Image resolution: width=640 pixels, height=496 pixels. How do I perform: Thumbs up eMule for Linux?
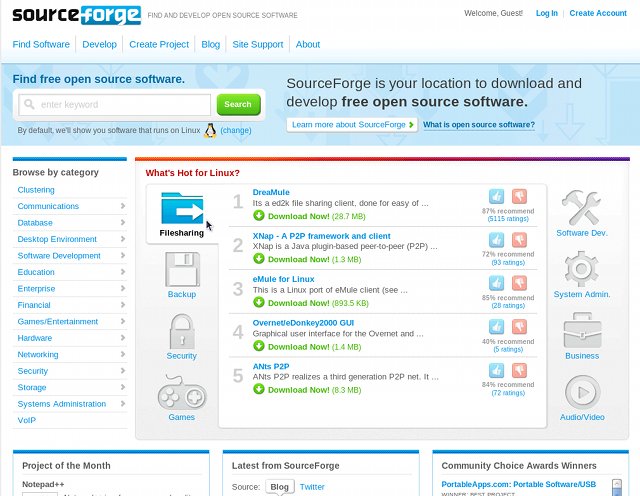[x=496, y=283]
